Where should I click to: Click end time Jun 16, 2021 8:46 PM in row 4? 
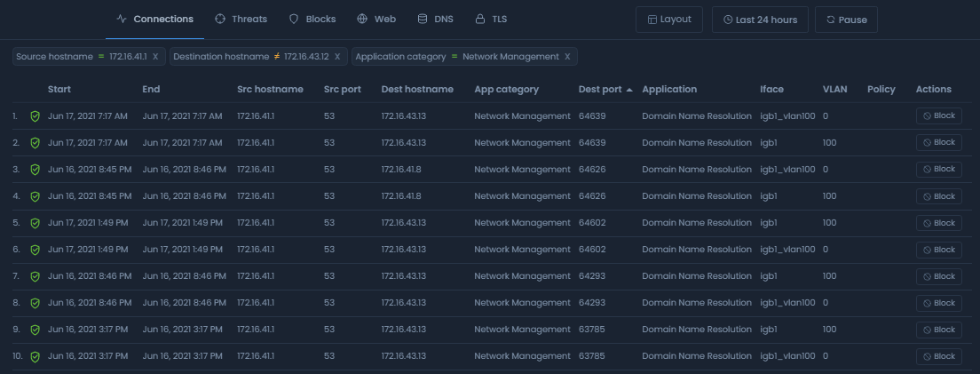[185, 196]
